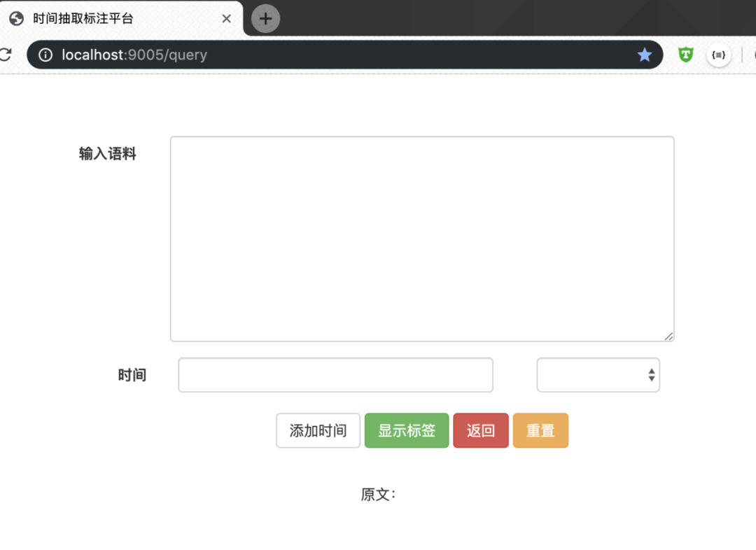Open the site information icon in address bar
This screenshot has height=550, width=756.
point(45,55)
